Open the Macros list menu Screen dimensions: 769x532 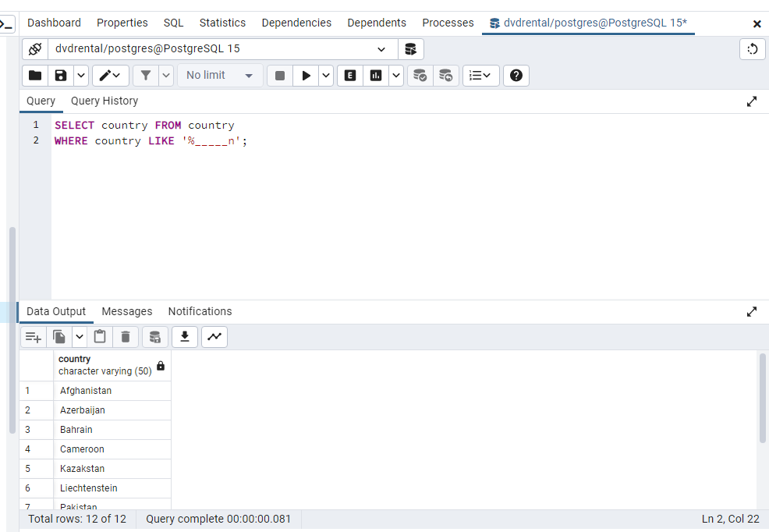tap(480, 76)
